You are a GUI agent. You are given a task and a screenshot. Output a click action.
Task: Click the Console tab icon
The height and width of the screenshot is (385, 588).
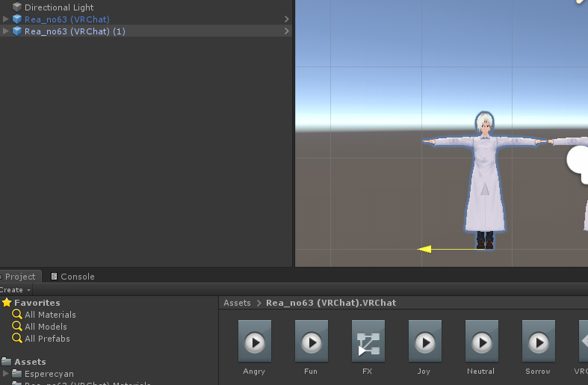(x=54, y=277)
